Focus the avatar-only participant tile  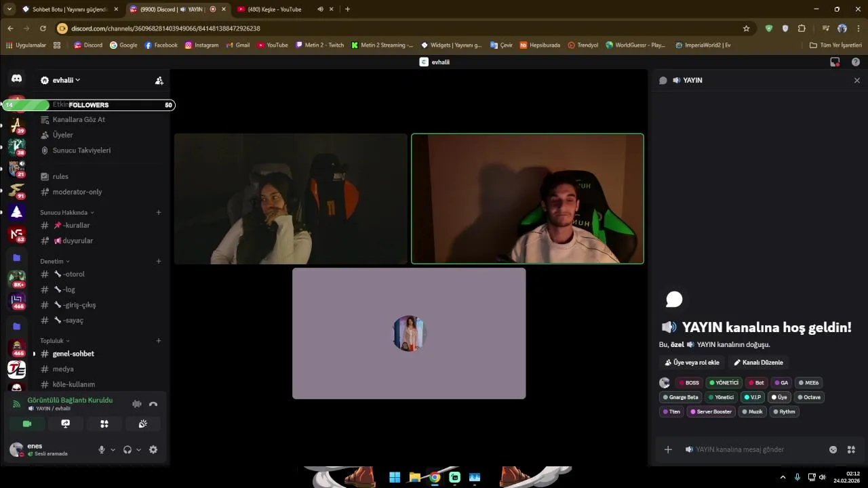409,333
